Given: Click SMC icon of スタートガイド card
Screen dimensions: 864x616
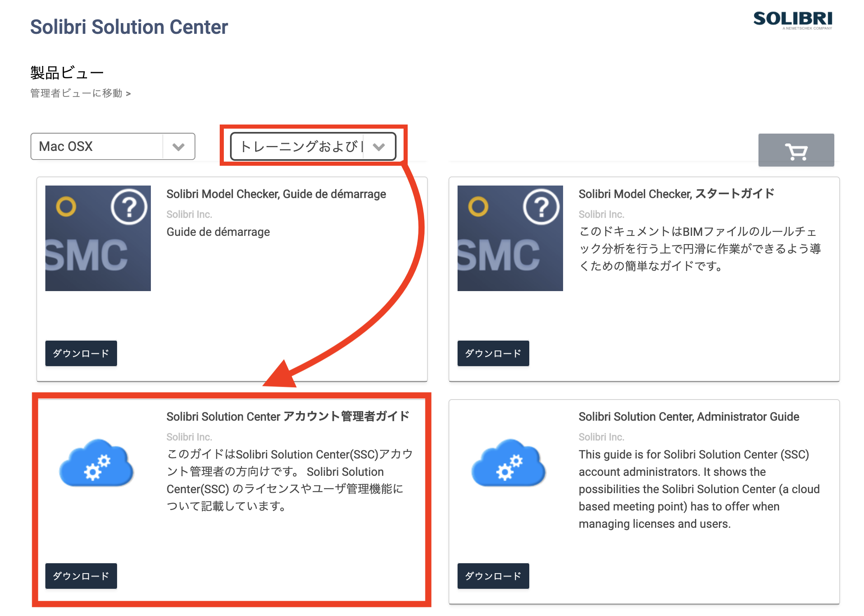Looking at the screenshot, I should [510, 238].
